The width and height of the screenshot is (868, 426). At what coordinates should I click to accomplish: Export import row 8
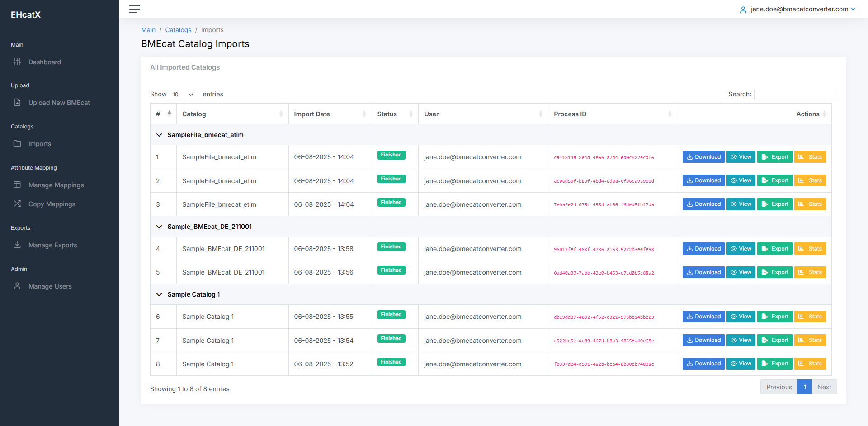coord(775,364)
